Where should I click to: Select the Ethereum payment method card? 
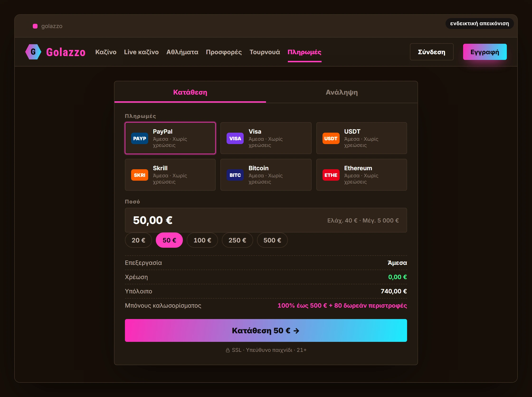(361, 175)
